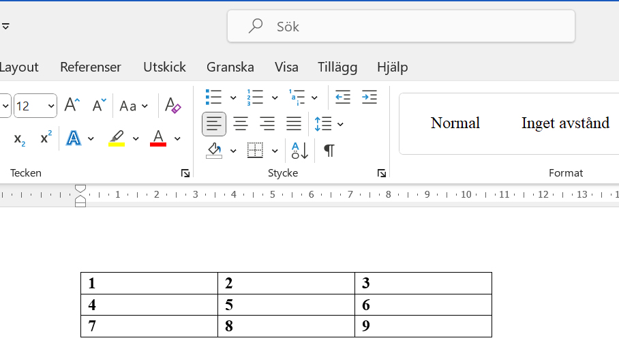The image size is (619, 364).
Task: Click table cell containing 8
Action: coord(286,326)
